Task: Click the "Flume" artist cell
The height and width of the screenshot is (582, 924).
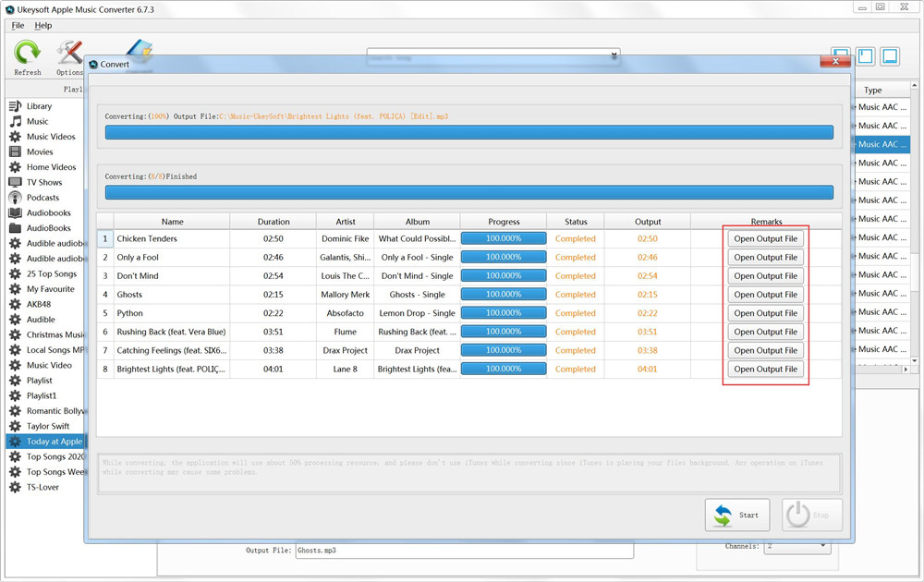Action: coord(346,332)
